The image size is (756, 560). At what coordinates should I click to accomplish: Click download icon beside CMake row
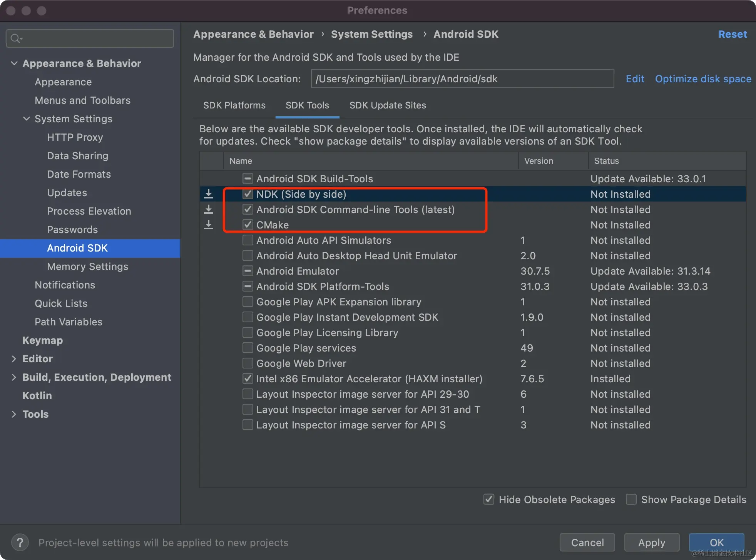coord(209,225)
